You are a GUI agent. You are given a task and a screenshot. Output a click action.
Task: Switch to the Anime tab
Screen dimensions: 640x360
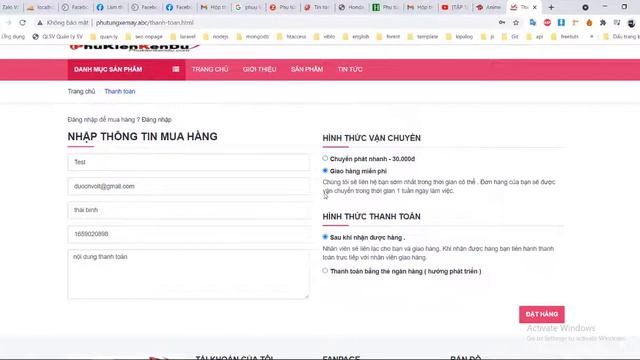pyautogui.click(x=489, y=7)
